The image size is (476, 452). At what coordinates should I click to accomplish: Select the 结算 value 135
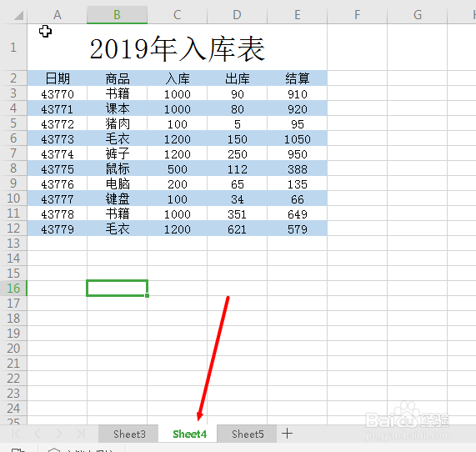coord(298,183)
